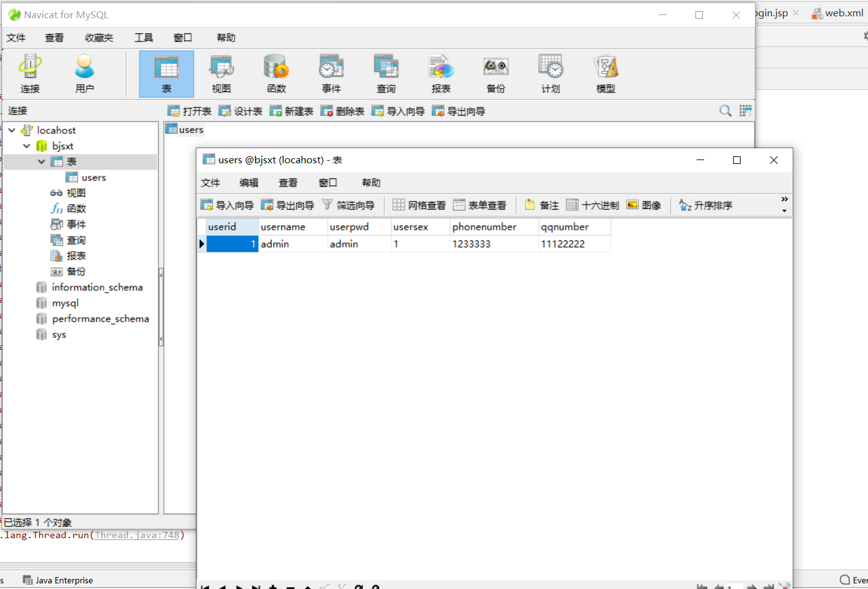
Task: Select the cell with value 11122222
Action: [x=574, y=244]
